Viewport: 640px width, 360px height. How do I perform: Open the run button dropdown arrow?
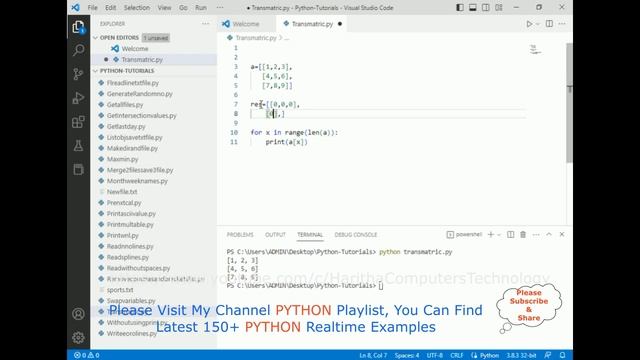(538, 24)
